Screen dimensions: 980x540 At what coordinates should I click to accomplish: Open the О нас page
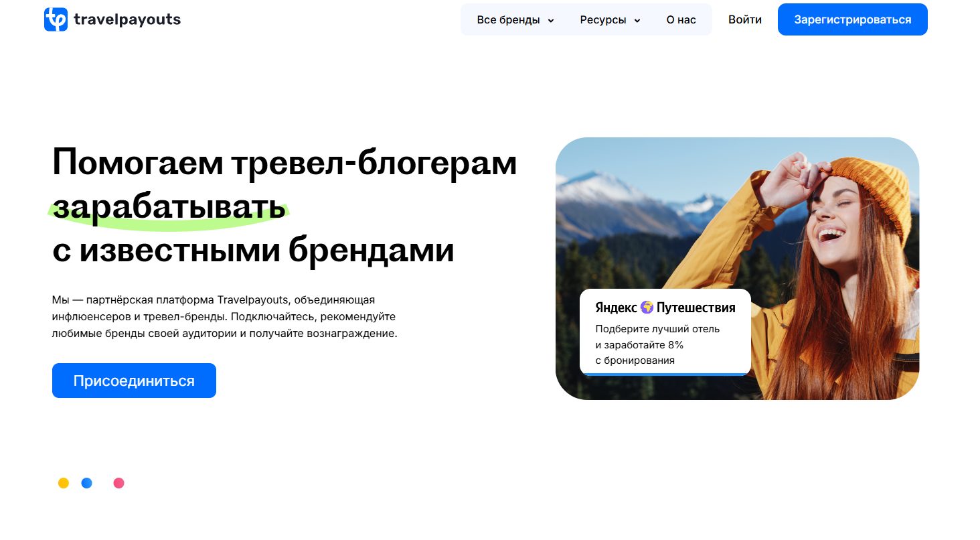coord(681,20)
